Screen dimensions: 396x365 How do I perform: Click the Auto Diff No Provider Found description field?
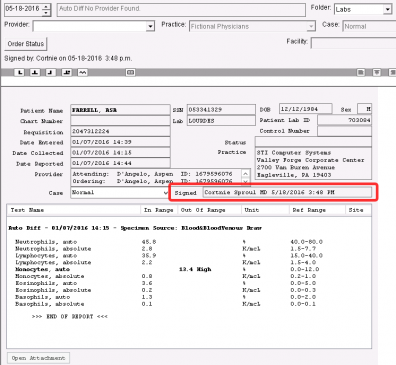click(181, 9)
